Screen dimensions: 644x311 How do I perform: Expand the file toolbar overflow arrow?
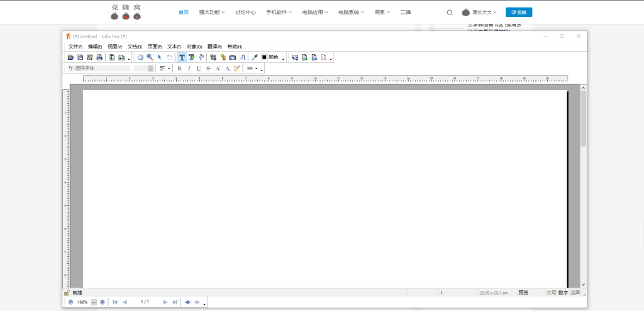129,59
